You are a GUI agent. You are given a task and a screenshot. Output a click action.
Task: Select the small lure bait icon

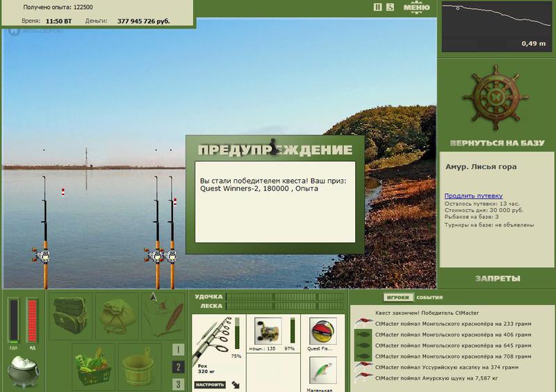pos(322,370)
